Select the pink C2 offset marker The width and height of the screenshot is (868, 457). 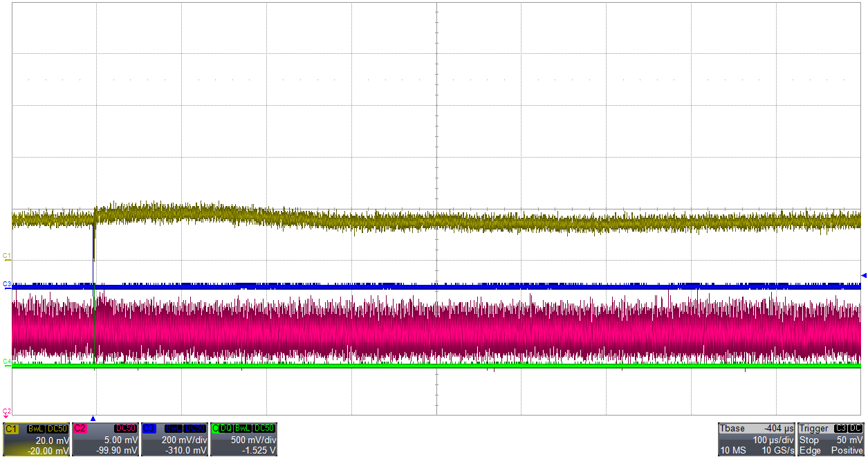[7, 412]
